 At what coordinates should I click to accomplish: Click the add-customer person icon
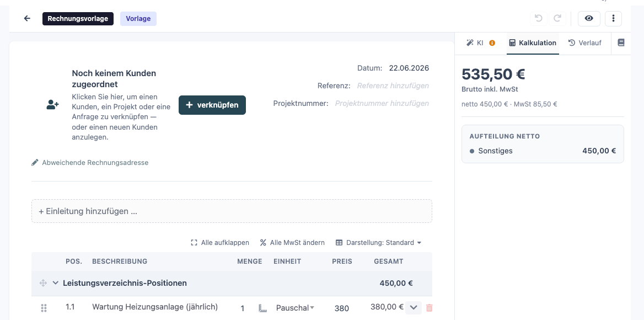coord(52,105)
